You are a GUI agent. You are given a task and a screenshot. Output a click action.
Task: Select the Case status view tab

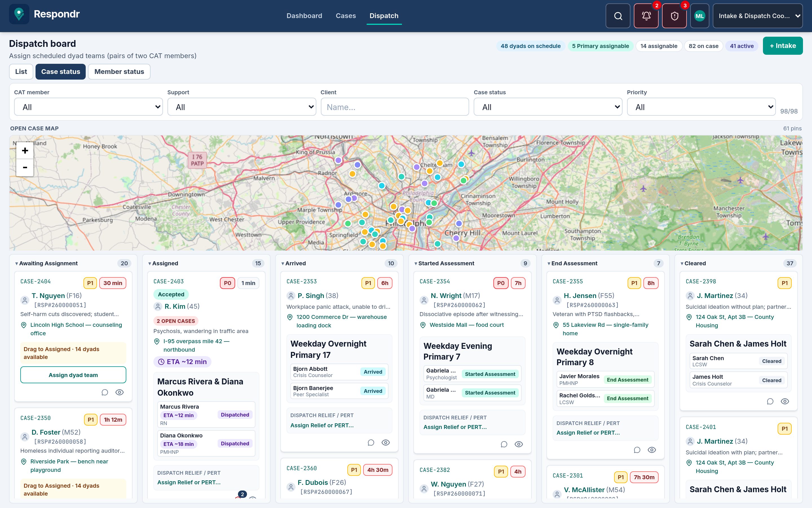click(61, 72)
